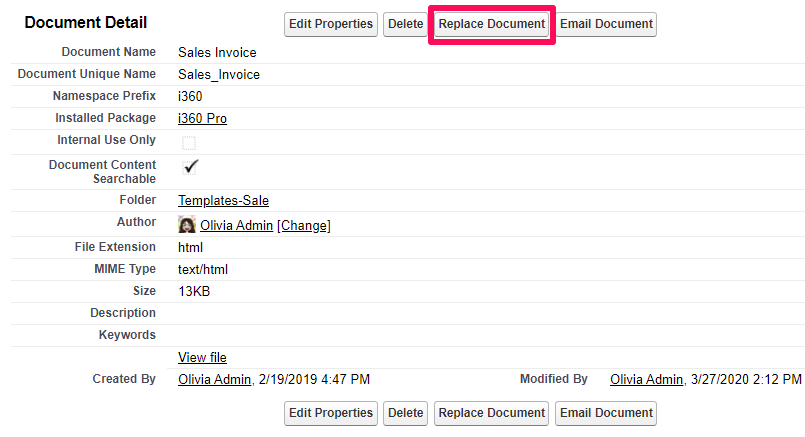
Task: Click the highlighted top Replace Document button
Action: (x=491, y=24)
